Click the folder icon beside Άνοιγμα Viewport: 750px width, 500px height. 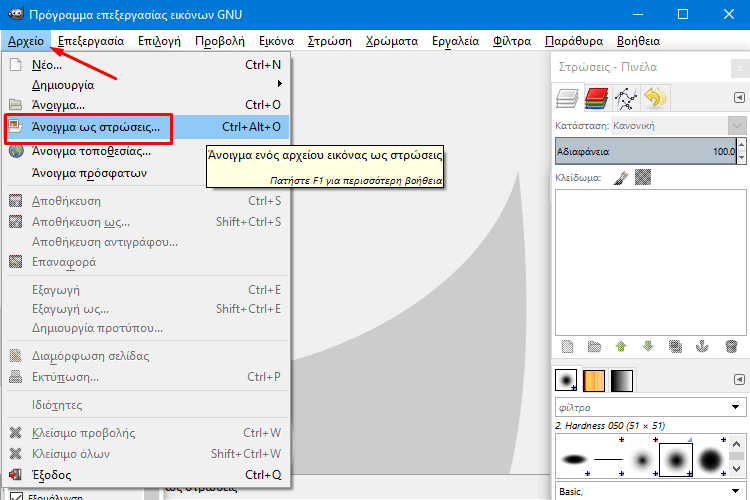click(x=16, y=105)
